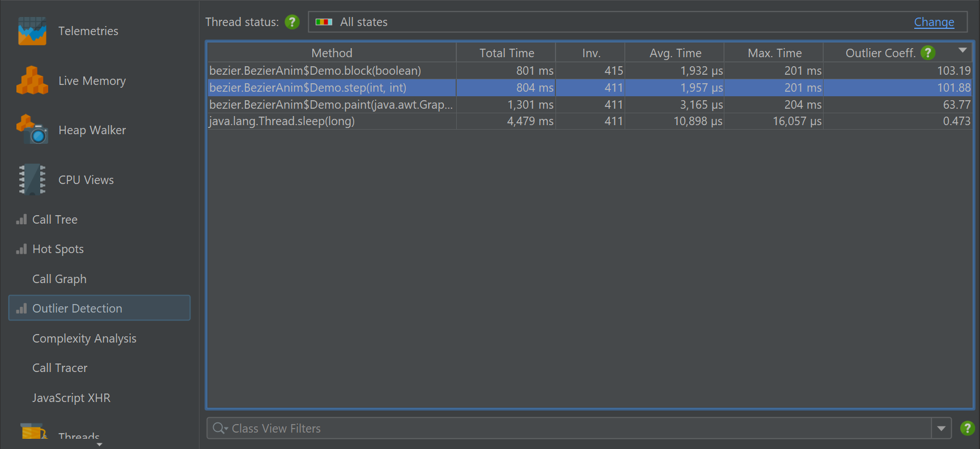Switch to the Hot Spots view

tap(58, 249)
